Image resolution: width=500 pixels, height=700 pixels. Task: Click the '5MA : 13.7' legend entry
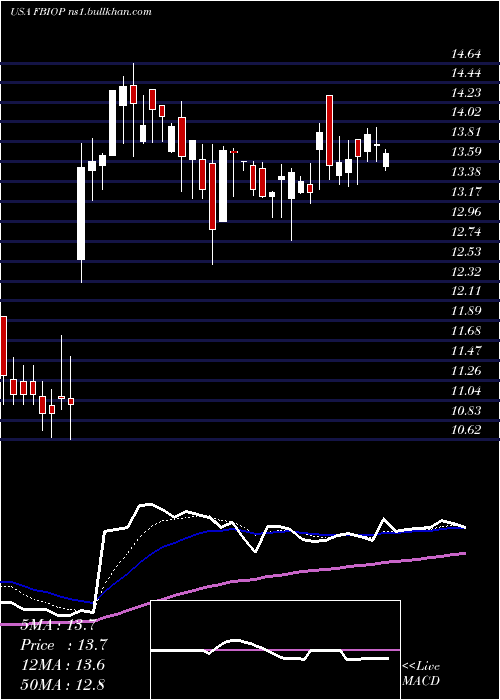(x=58, y=625)
